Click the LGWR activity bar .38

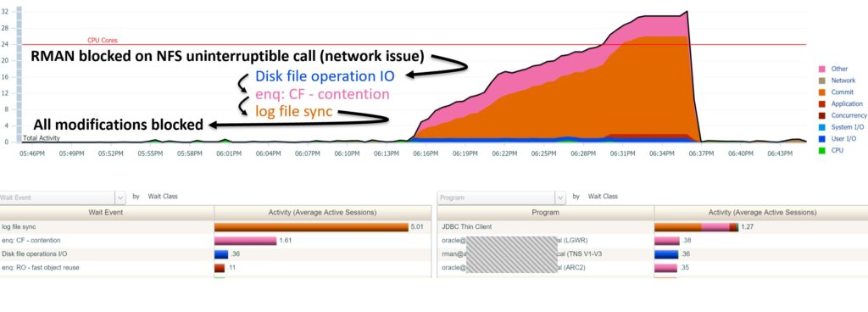pyautogui.click(x=667, y=241)
